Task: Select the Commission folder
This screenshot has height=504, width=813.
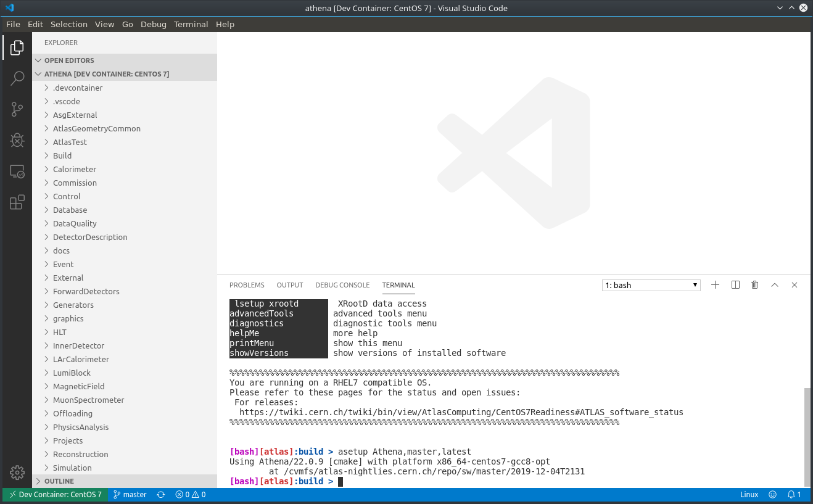Action: (x=125, y=183)
